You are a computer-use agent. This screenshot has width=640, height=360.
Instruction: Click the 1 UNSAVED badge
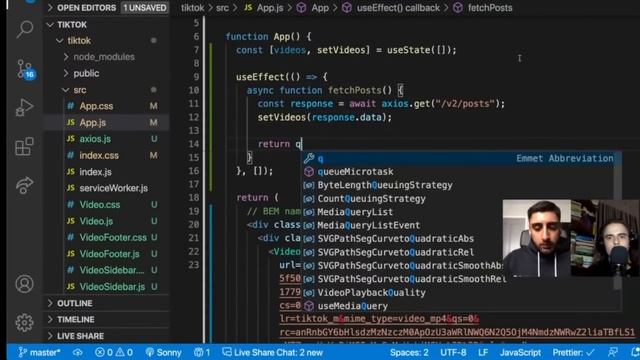145,8
